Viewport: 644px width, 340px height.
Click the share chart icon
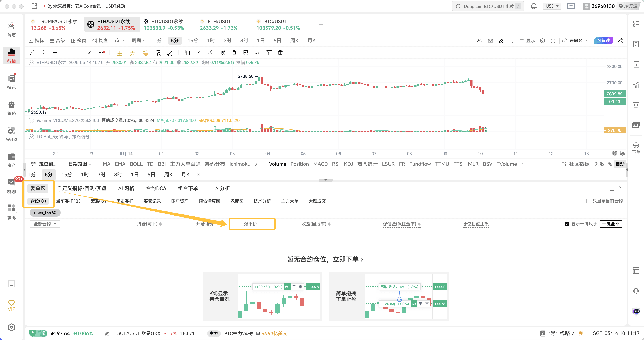[x=620, y=41]
